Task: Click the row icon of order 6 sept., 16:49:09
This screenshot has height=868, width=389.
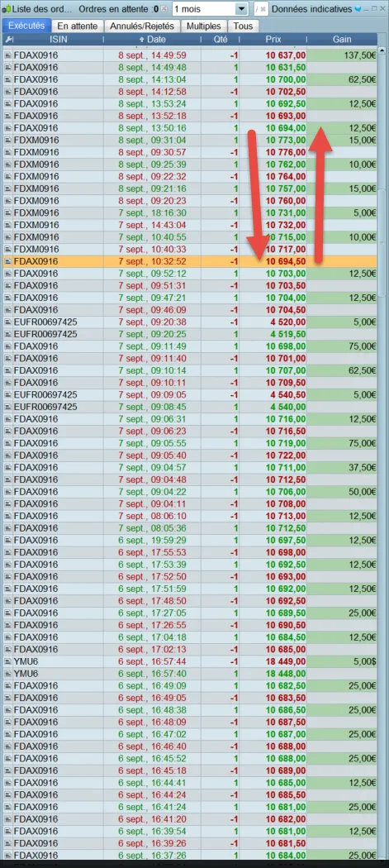Action: (x=7, y=686)
